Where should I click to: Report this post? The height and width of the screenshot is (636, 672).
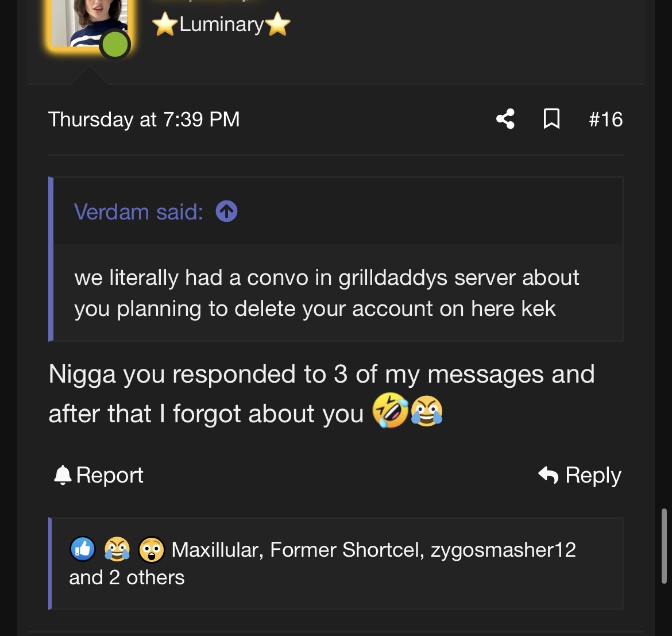point(109,475)
